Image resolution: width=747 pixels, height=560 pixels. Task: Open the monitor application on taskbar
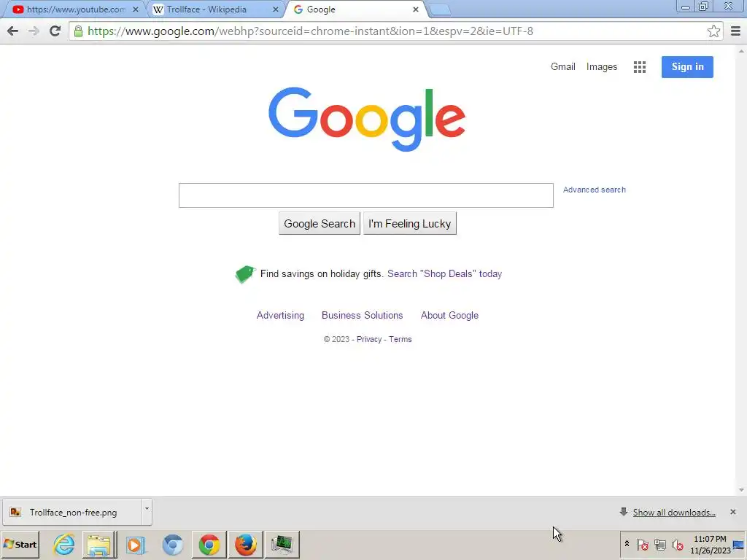pos(282,544)
